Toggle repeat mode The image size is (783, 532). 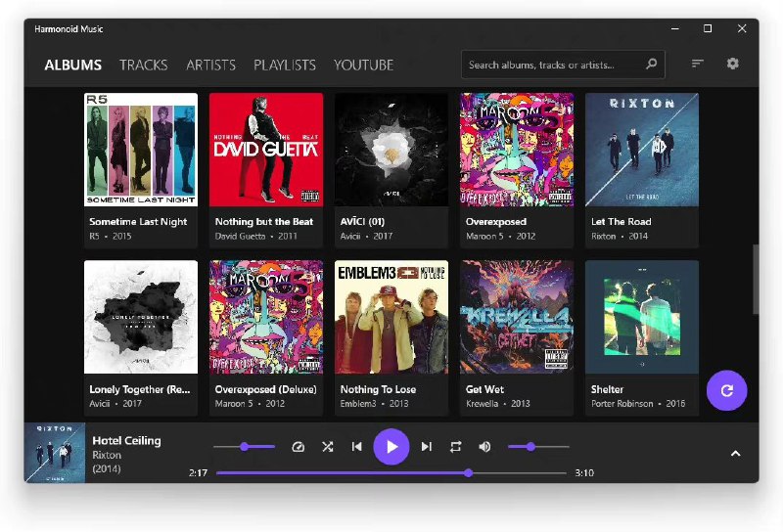click(x=455, y=447)
